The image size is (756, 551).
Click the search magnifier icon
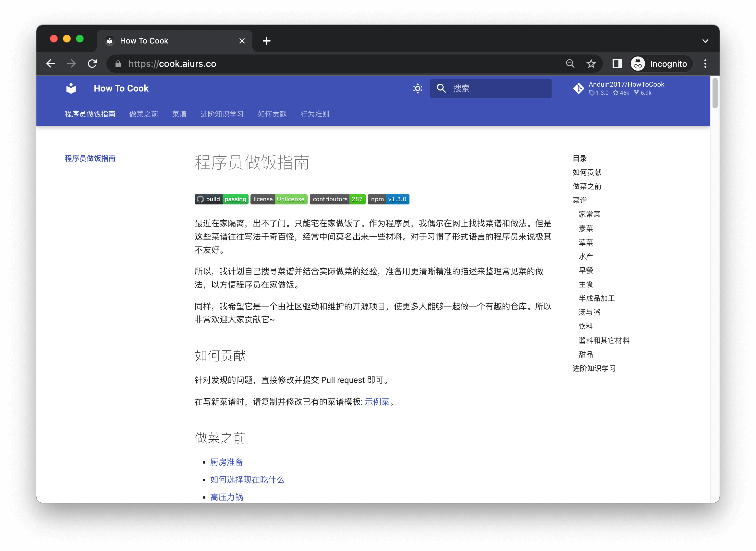(x=441, y=89)
